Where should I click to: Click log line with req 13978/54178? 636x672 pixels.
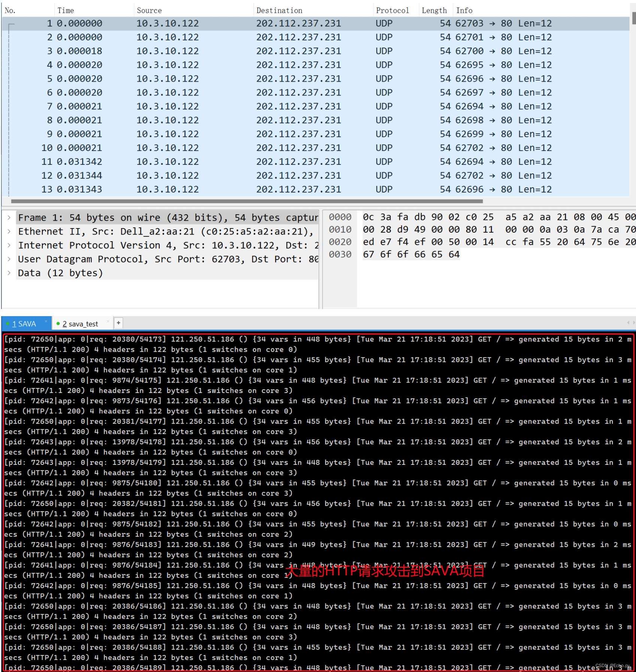coord(318,447)
